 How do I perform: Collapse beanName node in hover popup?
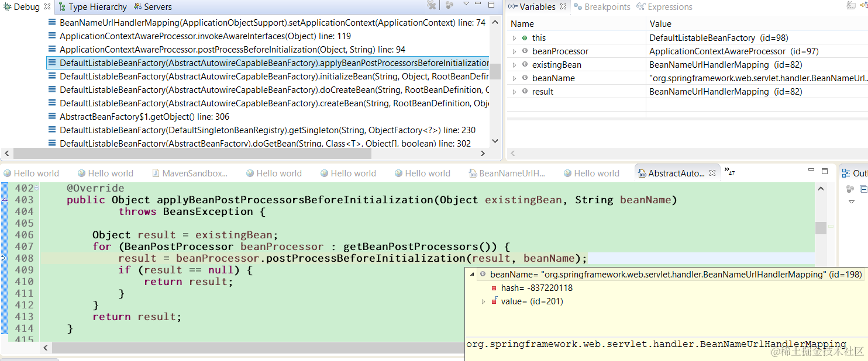click(x=472, y=275)
